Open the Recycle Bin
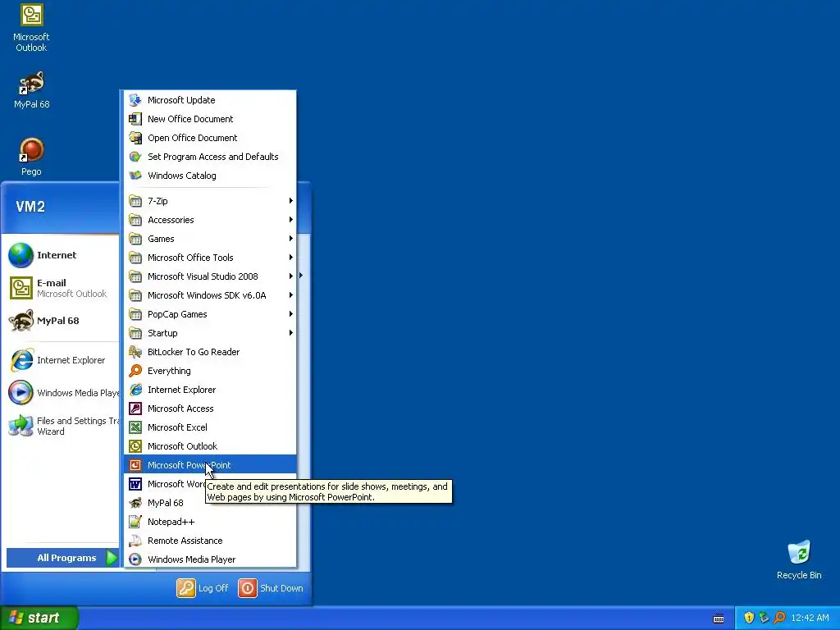The height and width of the screenshot is (630, 840). [799, 559]
